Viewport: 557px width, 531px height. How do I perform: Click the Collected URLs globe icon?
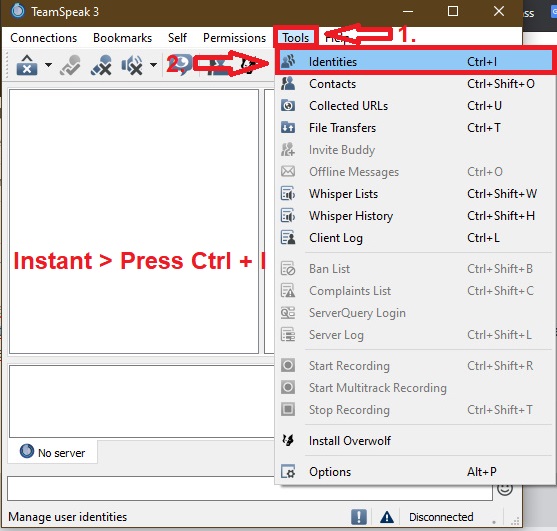288,106
